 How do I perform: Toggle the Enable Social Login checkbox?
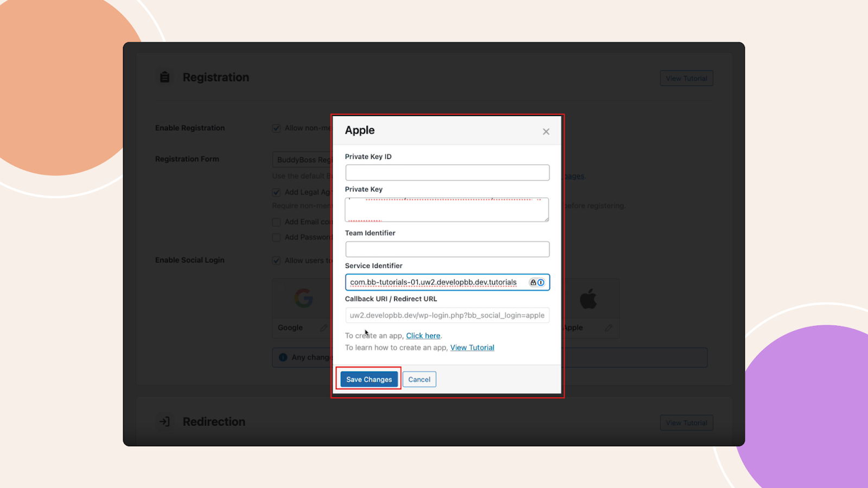276,260
